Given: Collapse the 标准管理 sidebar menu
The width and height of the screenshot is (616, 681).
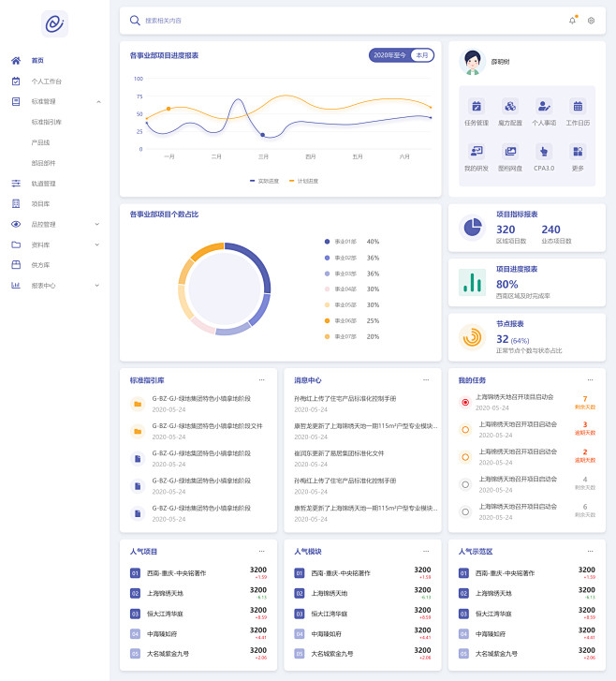Looking at the screenshot, I should (98, 101).
